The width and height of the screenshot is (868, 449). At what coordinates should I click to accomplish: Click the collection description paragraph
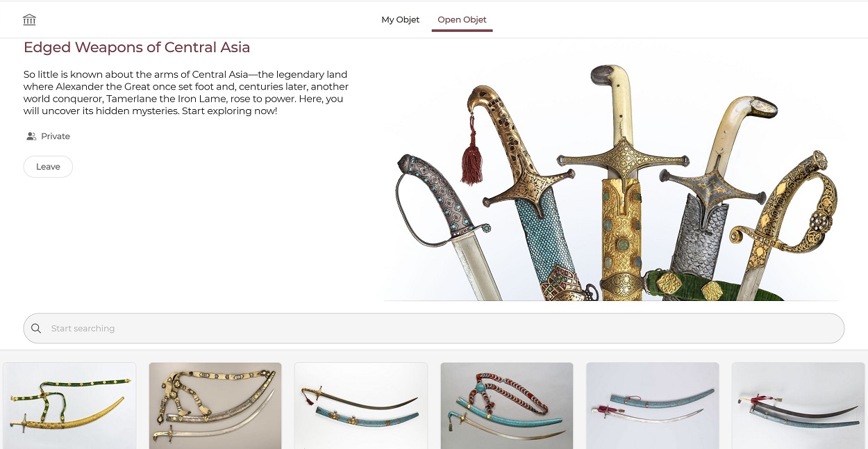point(186,92)
